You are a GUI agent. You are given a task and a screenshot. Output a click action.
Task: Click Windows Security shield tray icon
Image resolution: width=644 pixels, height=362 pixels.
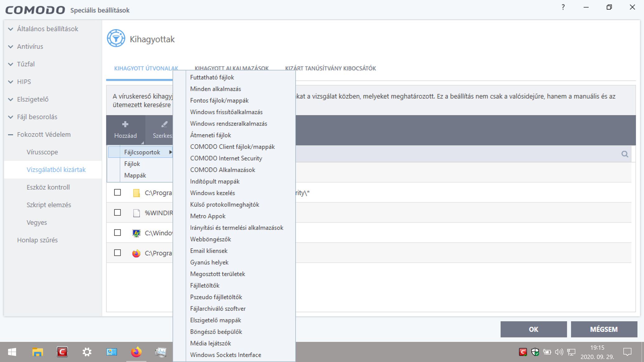click(x=535, y=352)
